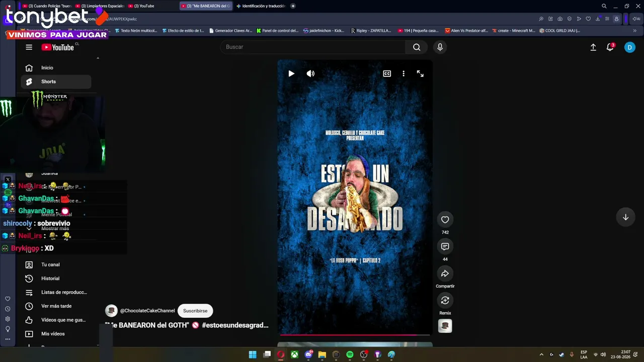Screen dimensions: 644x362
Task: Open Spotify from the taskbar
Action: [x=350, y=354]
